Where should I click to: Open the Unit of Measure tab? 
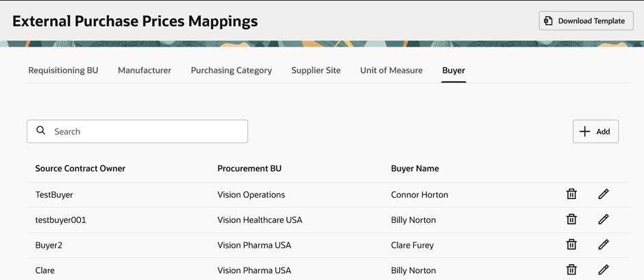coord(391,70)
